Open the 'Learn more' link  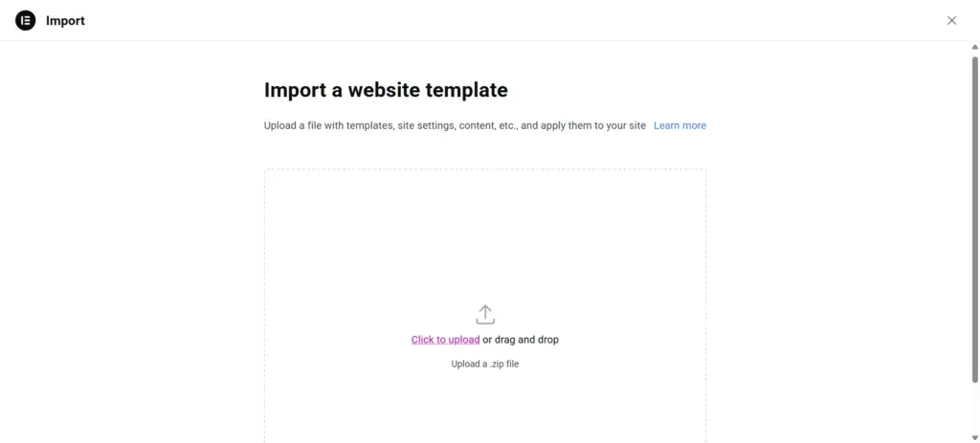[679, 125]
